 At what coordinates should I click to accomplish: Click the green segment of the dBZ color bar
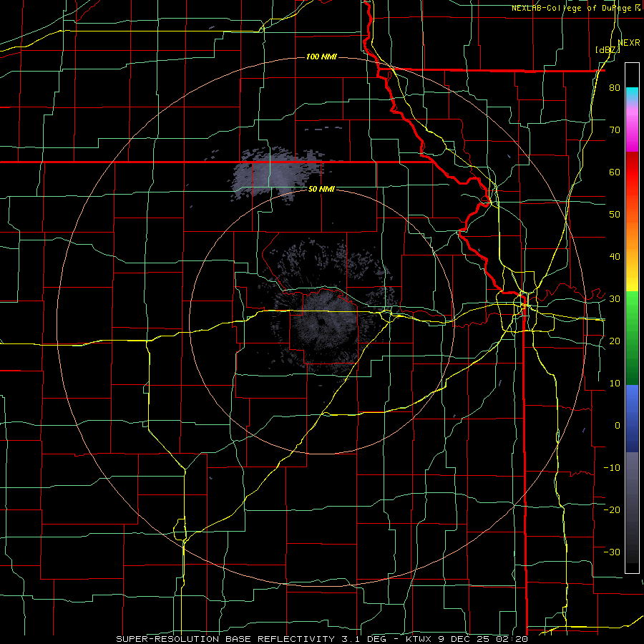pos(632,338)
